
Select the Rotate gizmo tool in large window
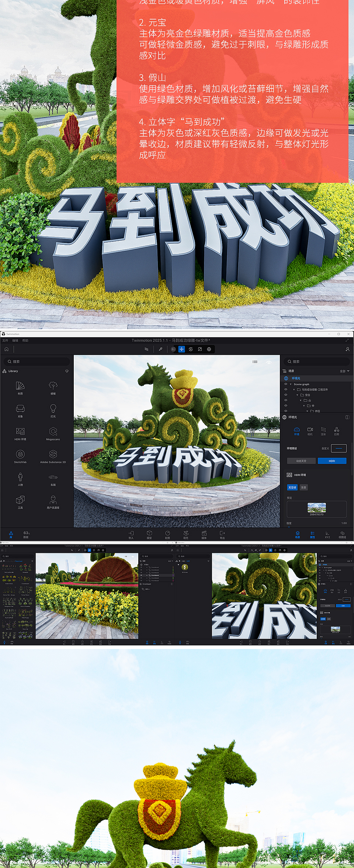(x=191, y=349)
